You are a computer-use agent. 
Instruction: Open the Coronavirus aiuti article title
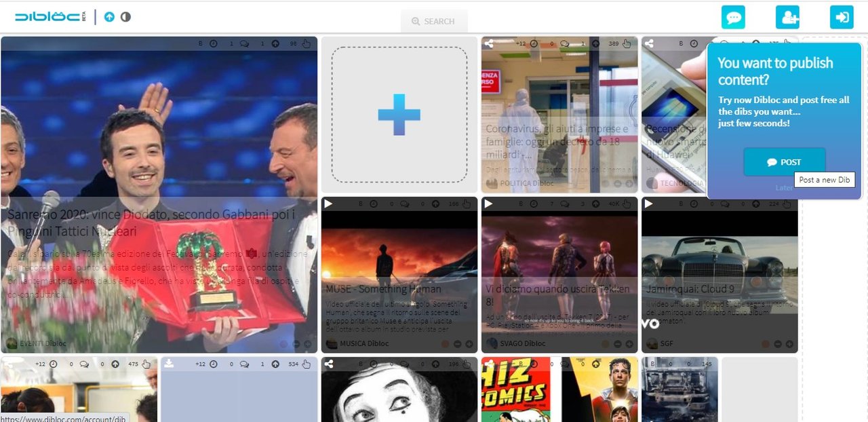[x=557, y=142]
